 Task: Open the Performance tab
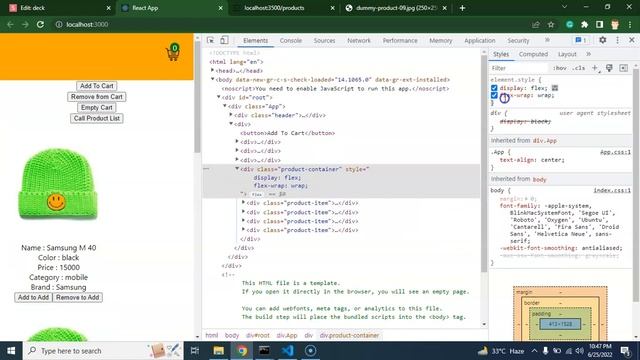pos(400,40)
